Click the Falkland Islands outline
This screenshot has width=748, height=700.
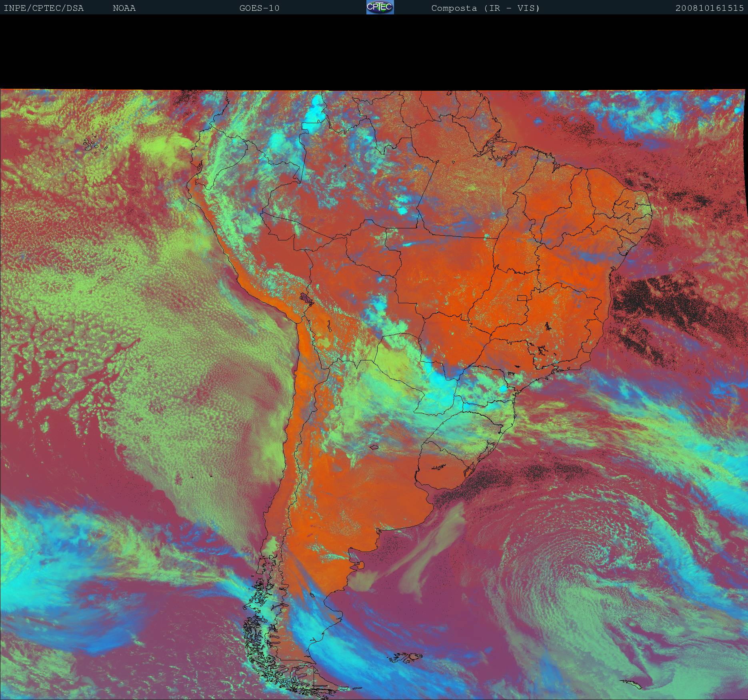pyautogui.click(x=408, y=656)
